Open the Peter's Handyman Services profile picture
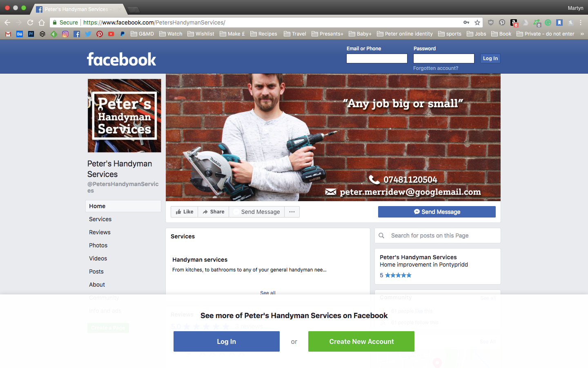 125,116
